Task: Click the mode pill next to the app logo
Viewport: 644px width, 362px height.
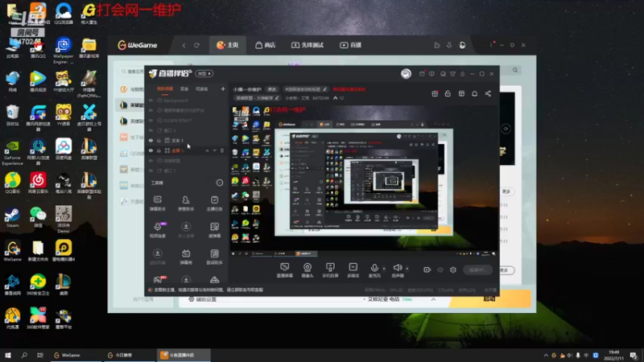Action: point(204,73)
